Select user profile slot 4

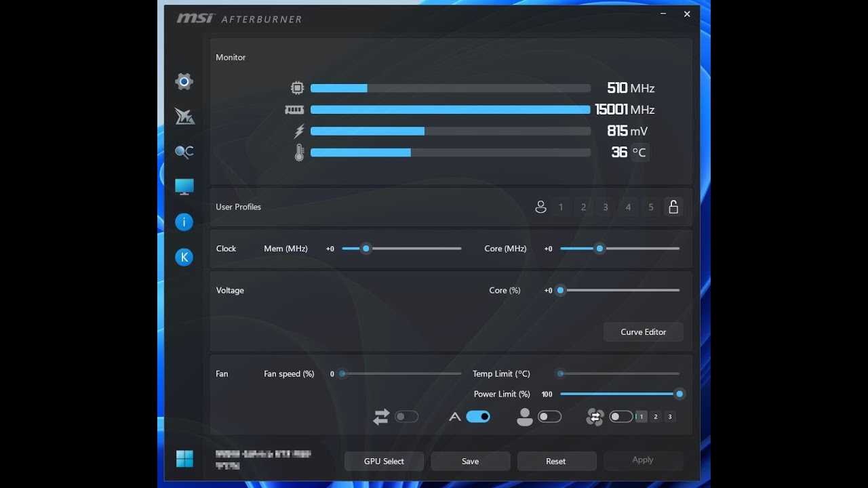628,207
